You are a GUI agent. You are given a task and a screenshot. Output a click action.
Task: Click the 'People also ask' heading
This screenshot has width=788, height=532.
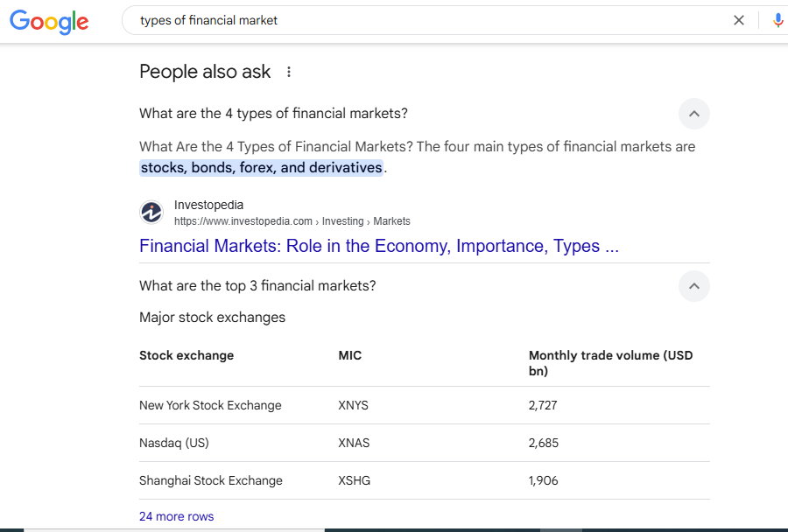[x=205, y=72]
